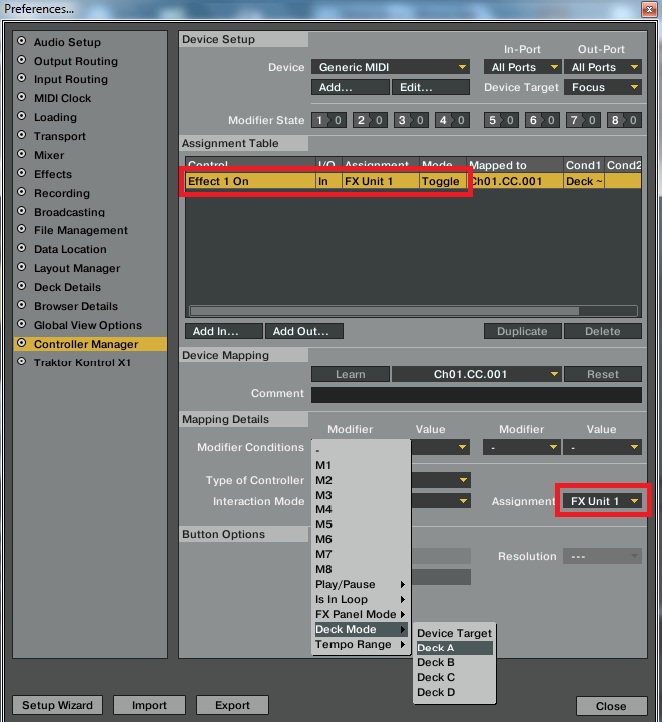
Task: Open the Play/Pause submenu
Action: click(361, 584)
